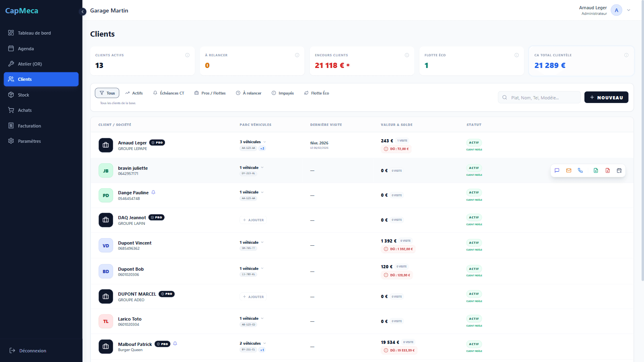Create a green document for bravin juliette
Viewport: 644px width, 362px height.
(596, 170)
